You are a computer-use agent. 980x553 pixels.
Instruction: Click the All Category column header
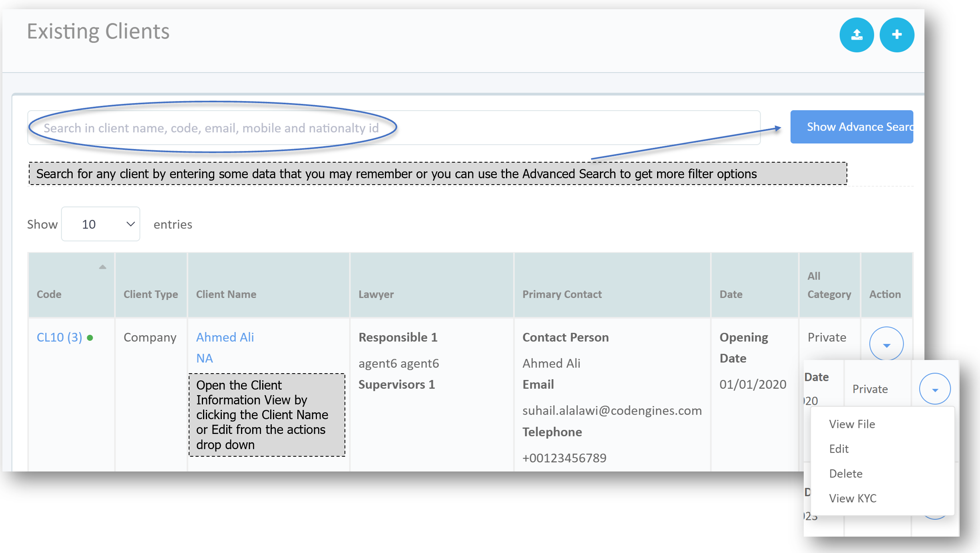click(829, 285)
